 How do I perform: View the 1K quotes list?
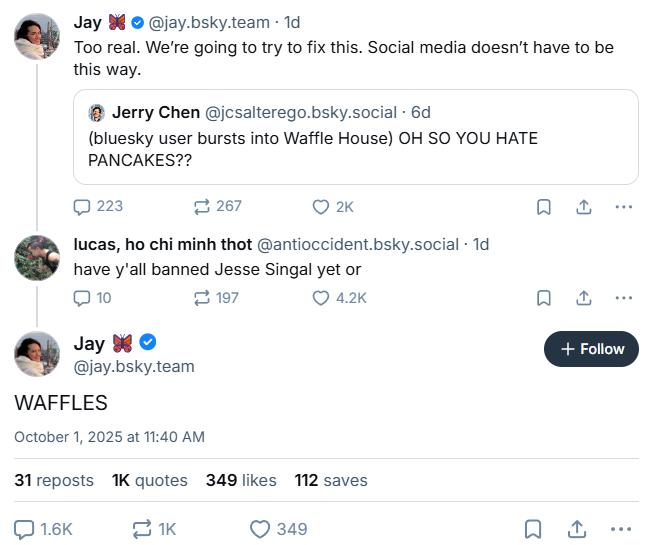pos(150,480)
